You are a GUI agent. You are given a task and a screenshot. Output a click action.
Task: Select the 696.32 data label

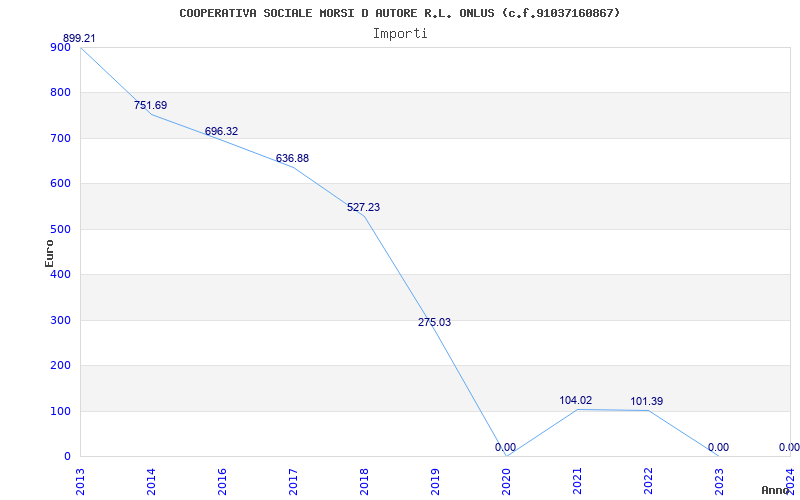221,131
